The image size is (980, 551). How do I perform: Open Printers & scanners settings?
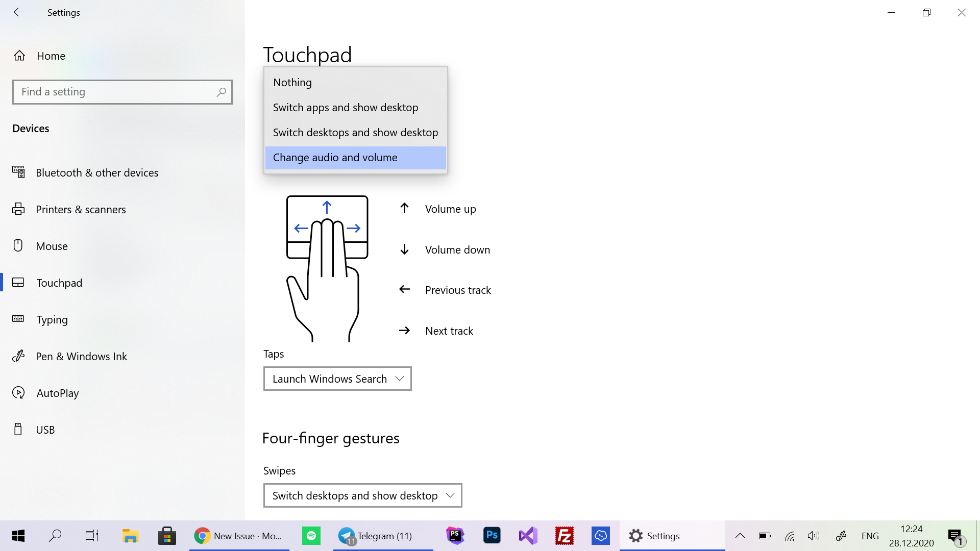81,209
